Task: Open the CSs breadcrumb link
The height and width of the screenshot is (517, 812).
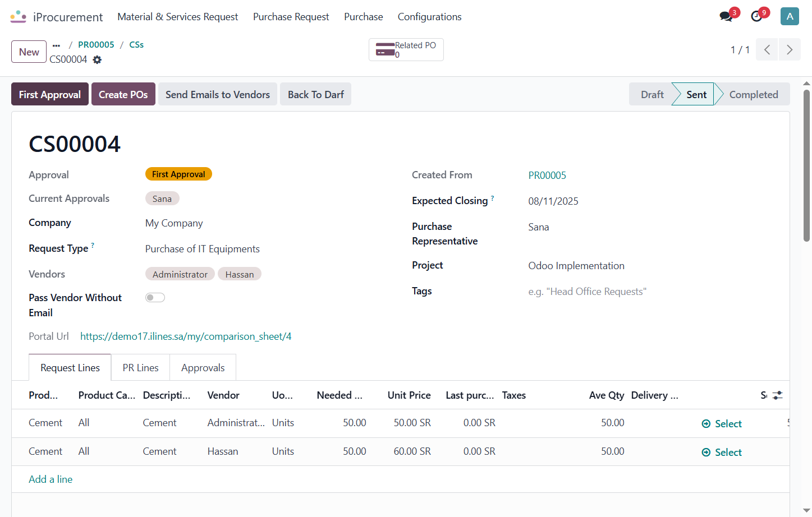Action: pyautogui.click(x=136, y=45)
